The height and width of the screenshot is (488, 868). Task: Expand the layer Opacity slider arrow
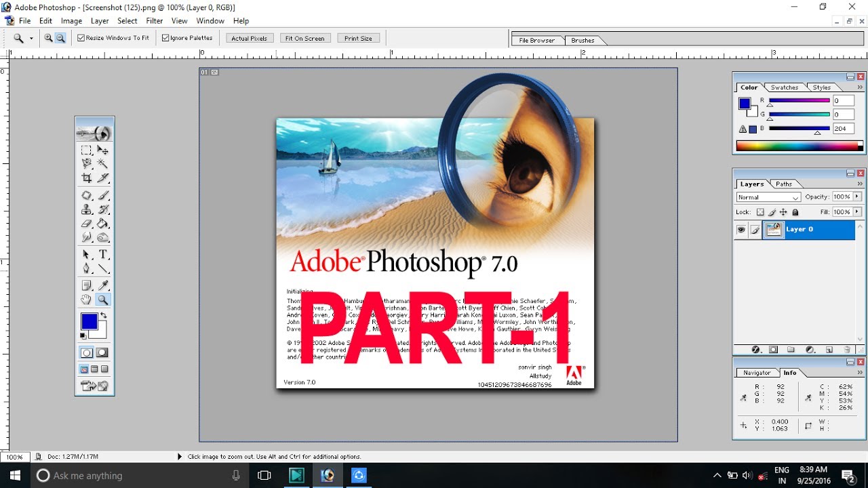[x=857, y=197]
